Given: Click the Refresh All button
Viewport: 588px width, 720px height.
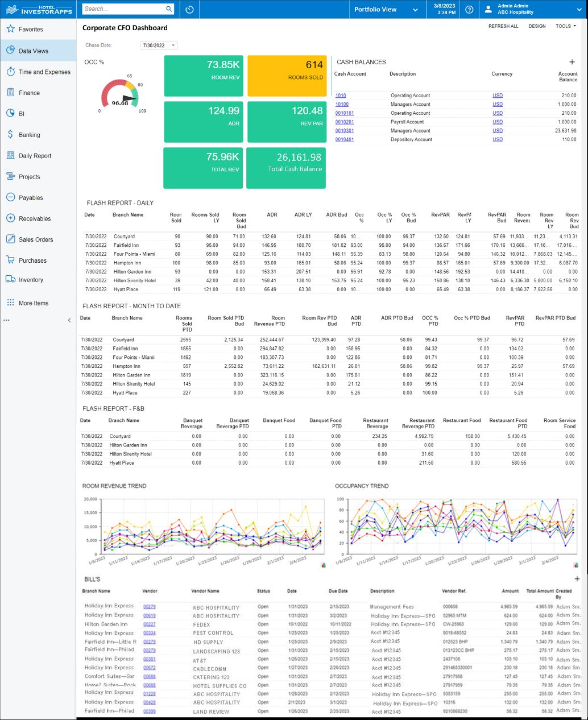Looking at the screenshot, I should [x=503, y=26].
